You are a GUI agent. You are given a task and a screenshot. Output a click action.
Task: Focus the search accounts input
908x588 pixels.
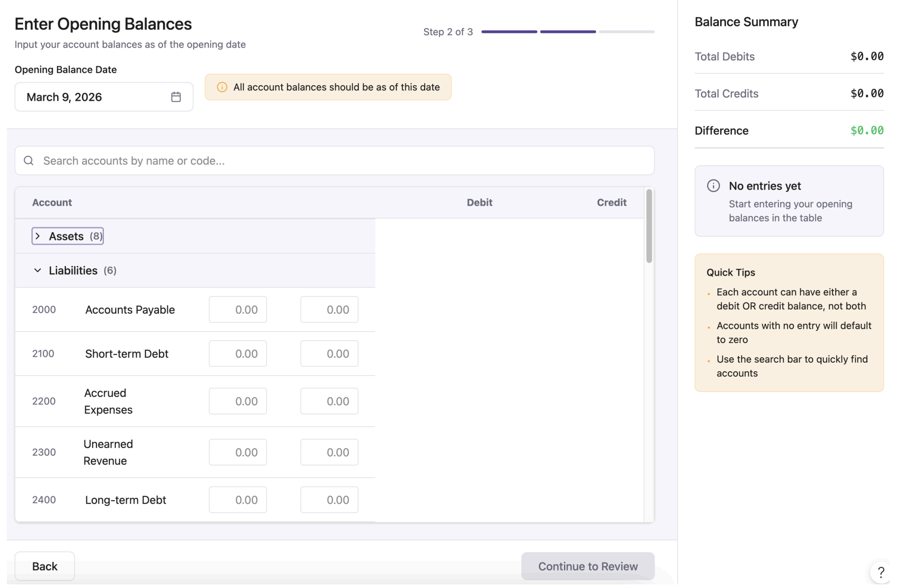[334, 161]
